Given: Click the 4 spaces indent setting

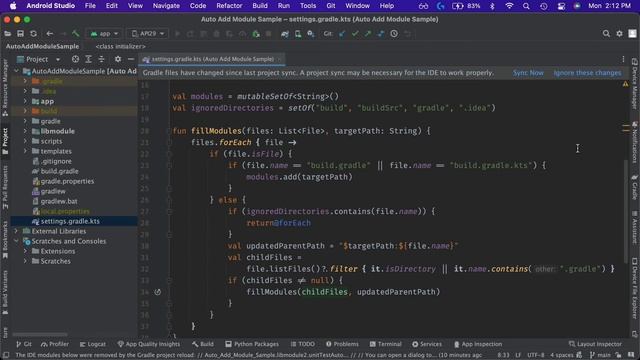Looking at the screenshot, I should click(562, 355).
